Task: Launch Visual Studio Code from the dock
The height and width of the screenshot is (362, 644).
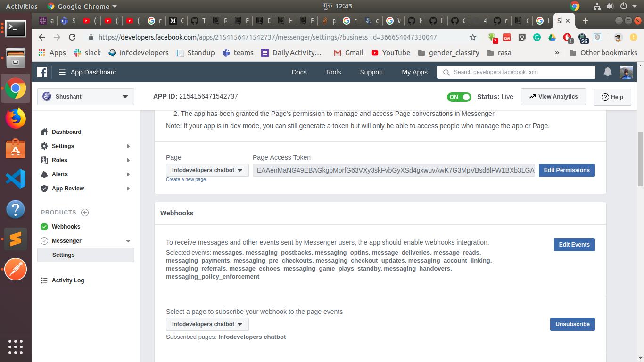Action: 16,179
